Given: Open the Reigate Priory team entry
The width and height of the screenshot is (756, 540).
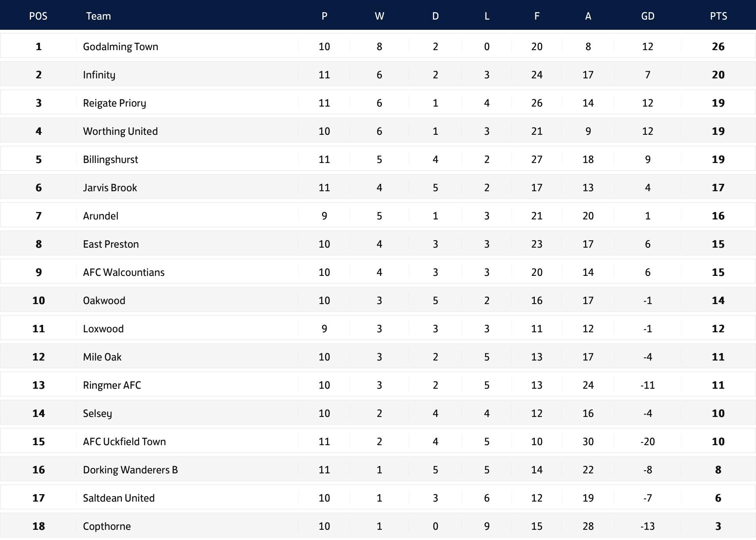Looking at the screenshot, I should [x=114, y=103].
